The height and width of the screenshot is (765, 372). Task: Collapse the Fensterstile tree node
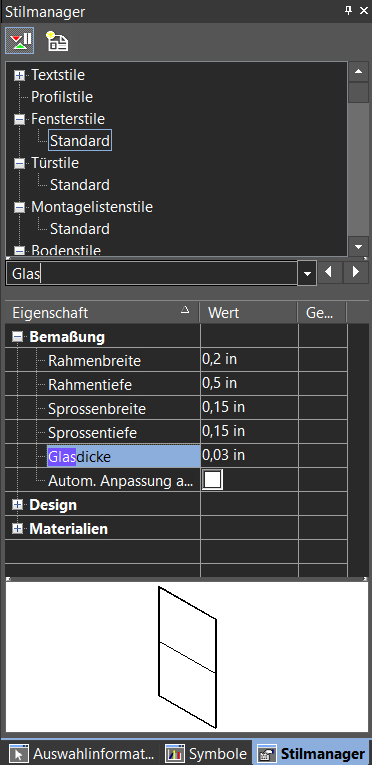[x=20, y=120]
